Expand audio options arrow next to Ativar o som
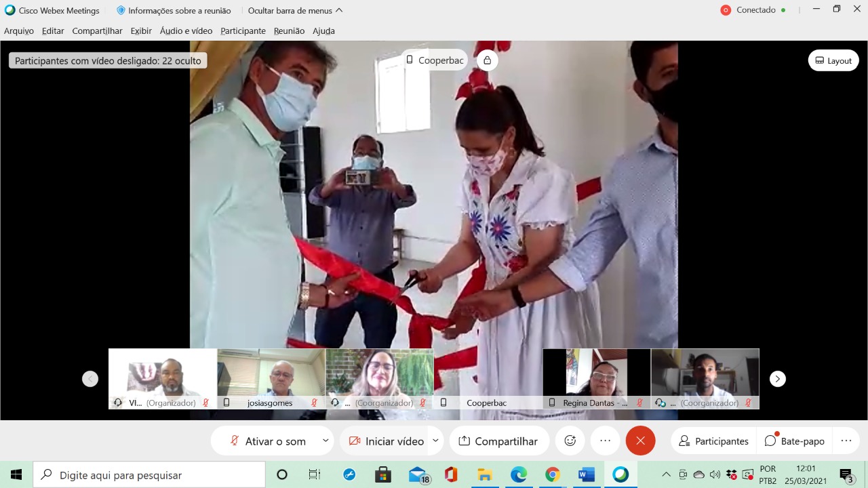 pyautogui.click(x=325, y=441)
